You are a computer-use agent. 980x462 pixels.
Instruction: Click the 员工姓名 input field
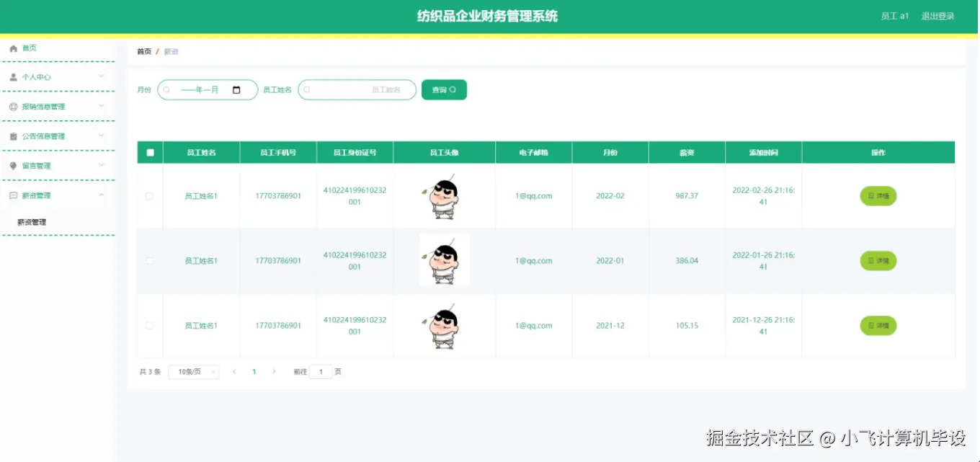tap(357, 89)
